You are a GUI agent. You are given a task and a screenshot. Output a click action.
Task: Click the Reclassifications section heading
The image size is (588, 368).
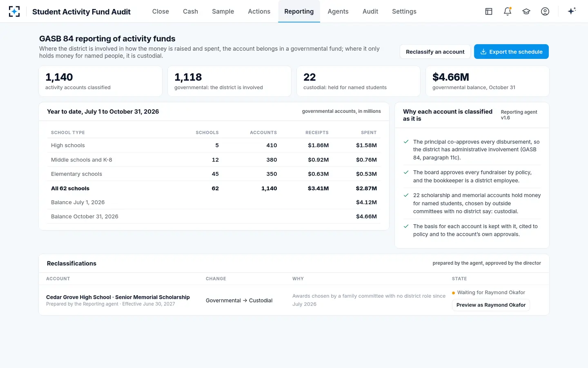tap(71, 263)
